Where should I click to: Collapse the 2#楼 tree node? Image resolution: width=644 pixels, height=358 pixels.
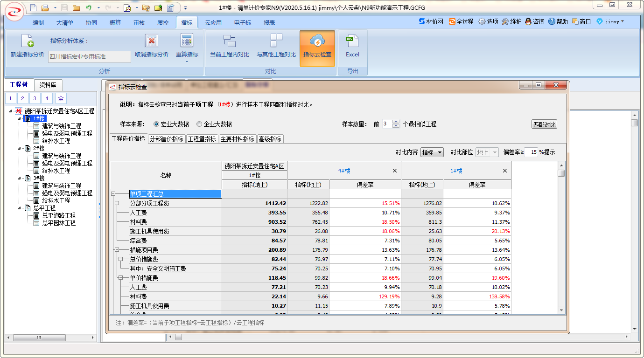(x=20, y=148)
